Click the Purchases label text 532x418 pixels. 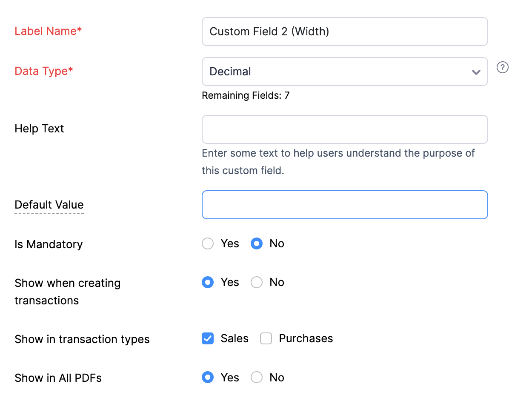coord(306,338)
